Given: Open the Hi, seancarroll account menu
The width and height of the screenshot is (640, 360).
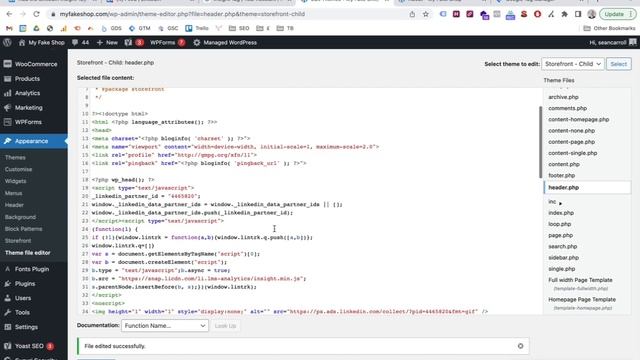Looking at the screenshot, I should [613, 42].
